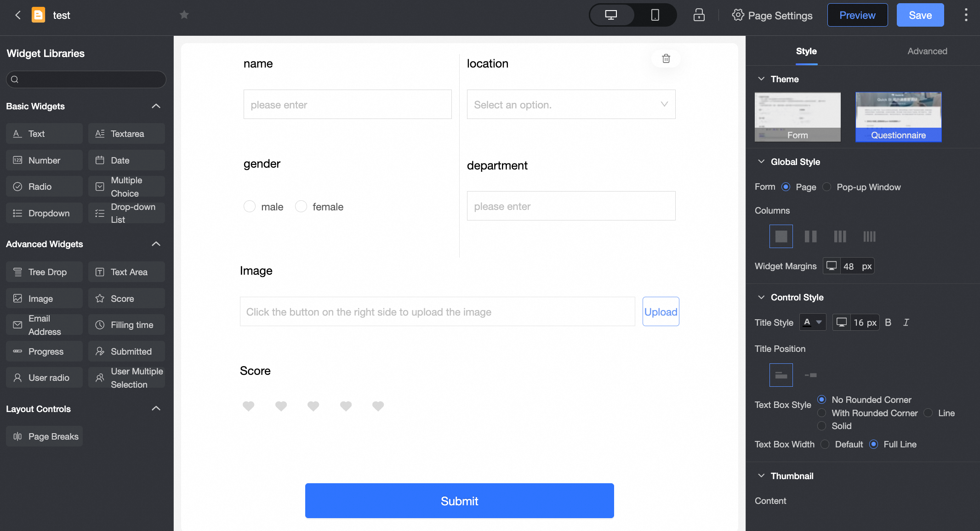This screenshot has height=531, width=980.
Task: Open the location dropdown field
Action: click(571, 105)
